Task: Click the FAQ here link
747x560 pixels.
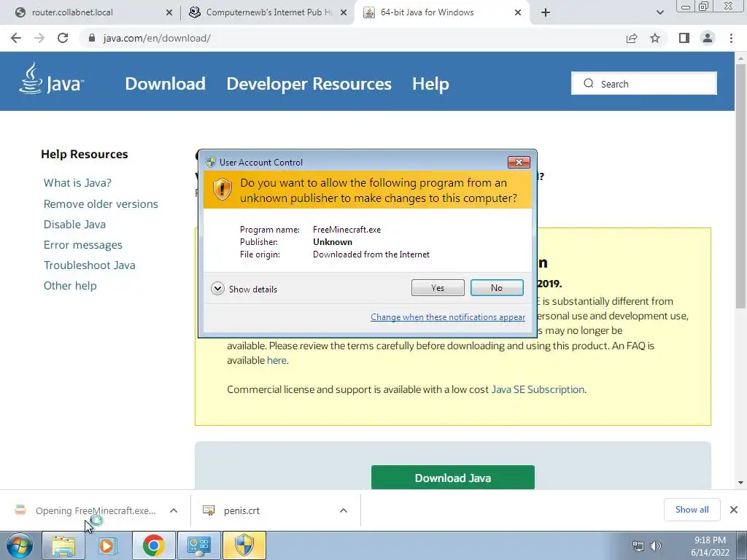Action: point(276,360)
